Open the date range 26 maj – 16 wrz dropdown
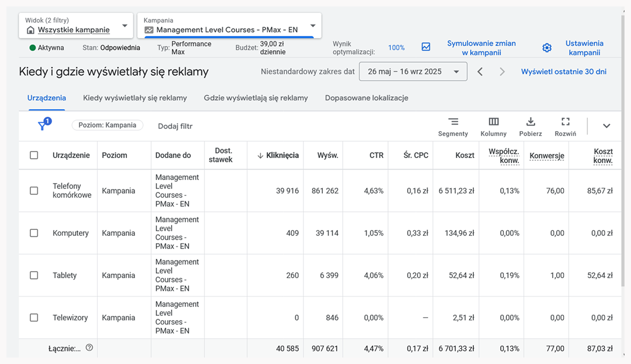The height and width of the screenshot is (364, 631). (x=413, y=72)
